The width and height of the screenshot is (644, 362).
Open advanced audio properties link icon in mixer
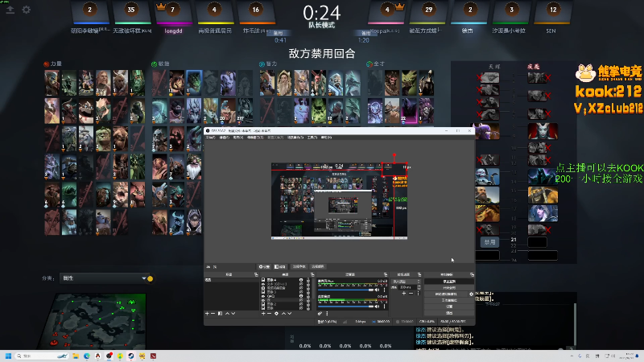tap(320, 314)
